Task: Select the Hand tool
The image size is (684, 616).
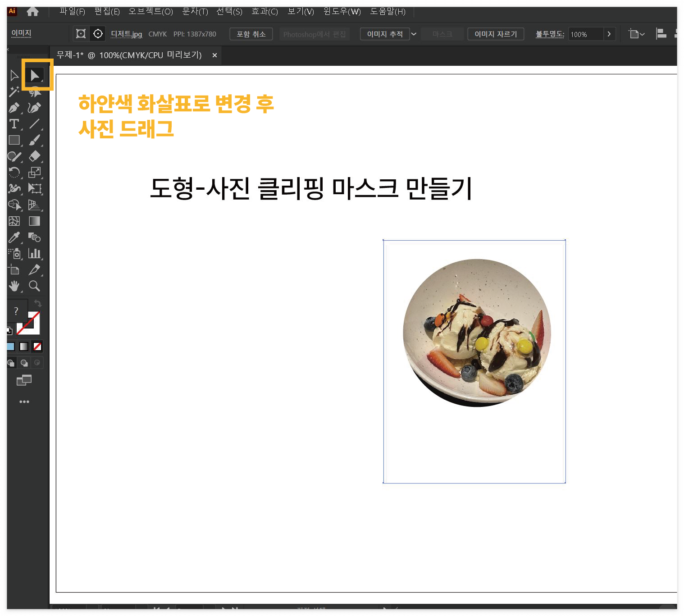Action: [x=14, y=286]
